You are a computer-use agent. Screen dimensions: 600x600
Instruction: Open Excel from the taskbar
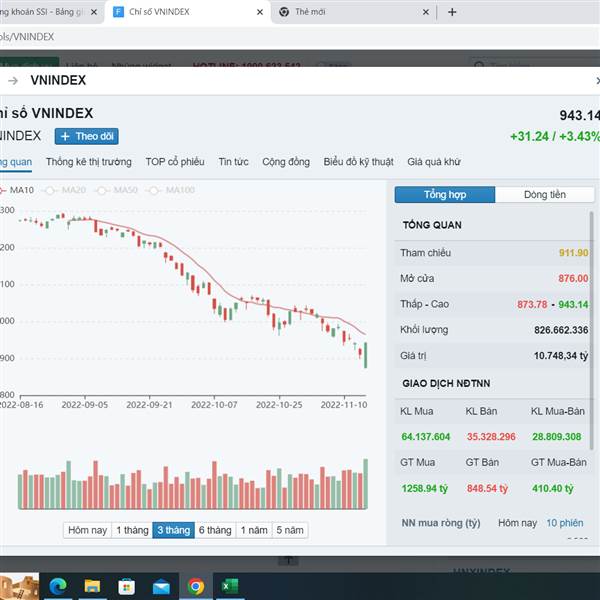point(230,586)
